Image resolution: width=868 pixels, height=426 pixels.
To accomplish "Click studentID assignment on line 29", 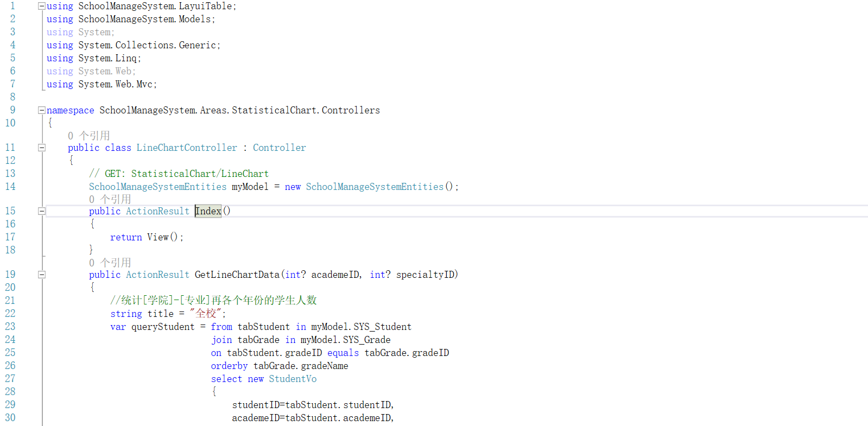I will (x=313, y=405).
